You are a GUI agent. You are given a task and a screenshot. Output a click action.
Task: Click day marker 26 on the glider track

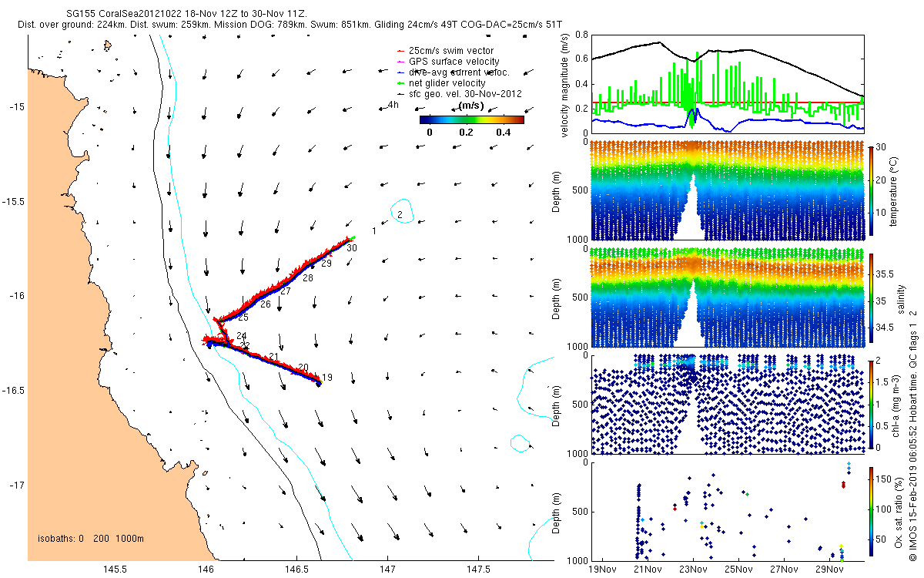click(x=266, y=304)
